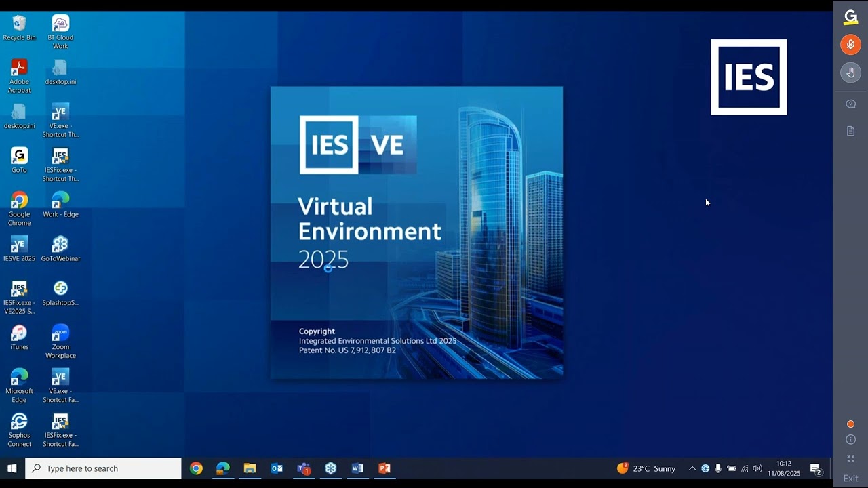Open GoToWebinar snowflake icon in taskbar
The height and width of the screenshot is (488, 868).
coord(330,468)
